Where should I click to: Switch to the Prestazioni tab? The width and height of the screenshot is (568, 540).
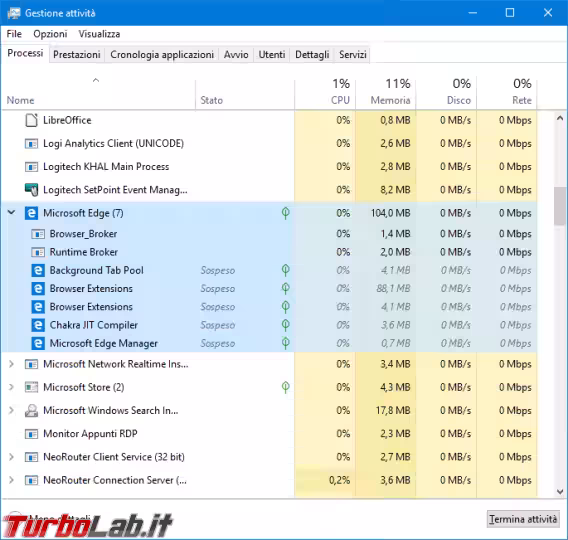click(76, 55)
